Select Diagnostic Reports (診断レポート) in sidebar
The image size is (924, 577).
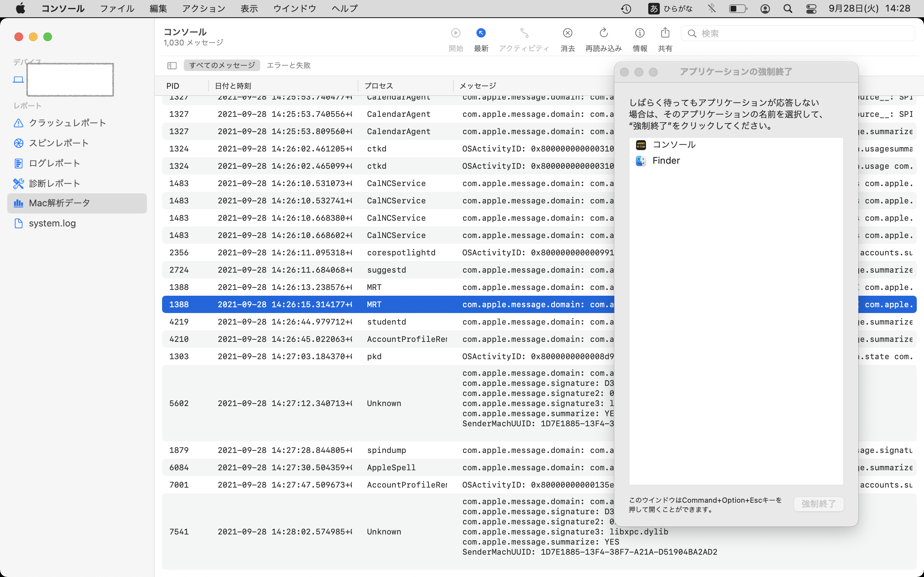tap(54, 184)
